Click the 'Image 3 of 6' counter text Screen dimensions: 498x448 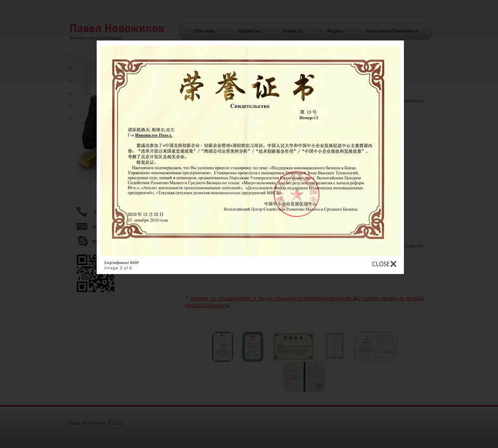coord(118,268)
